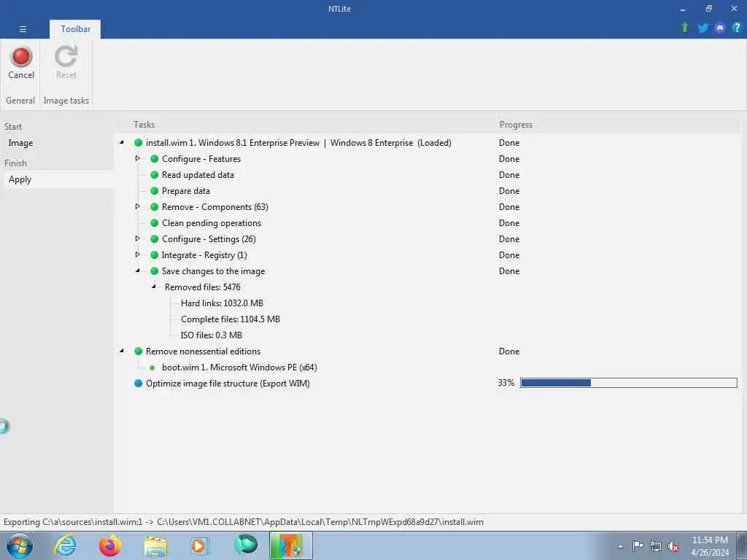This screenshot has width=747, height=560.
Task: Click the teal round taskbar app icon
Action: 246,545
